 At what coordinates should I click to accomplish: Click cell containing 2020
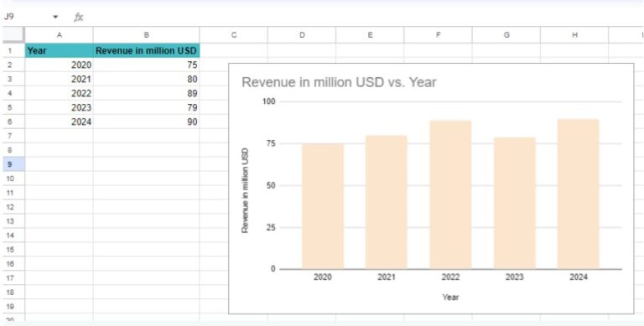coord(60,65)
